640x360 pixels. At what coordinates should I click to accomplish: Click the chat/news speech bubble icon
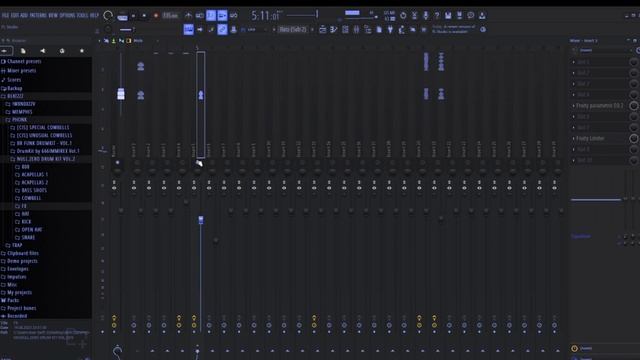coord(471,16)
